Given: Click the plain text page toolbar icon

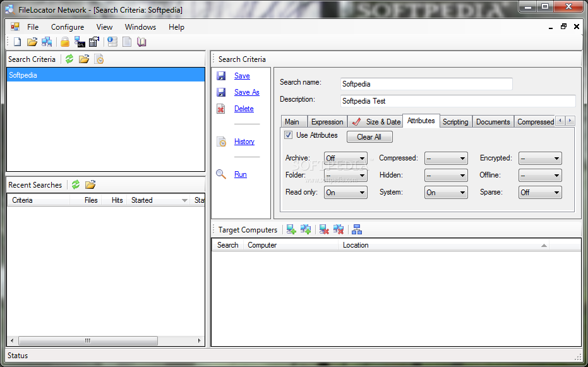Looking at the screenshot, I should click(127, 42).
